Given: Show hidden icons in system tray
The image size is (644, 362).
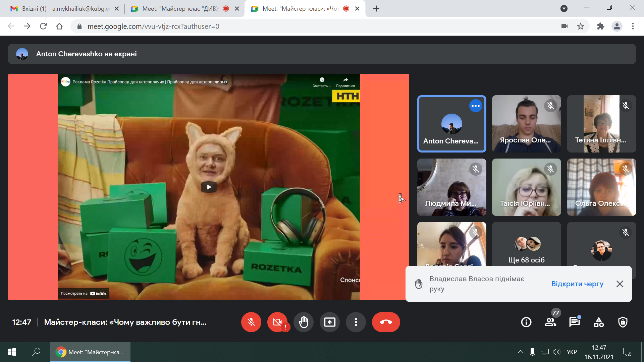Looking at the screenshot, I should [x=520, y=352].
